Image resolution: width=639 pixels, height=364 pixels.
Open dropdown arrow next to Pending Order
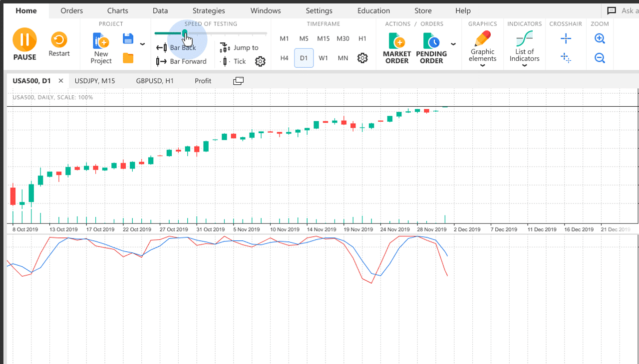[453, 44]
